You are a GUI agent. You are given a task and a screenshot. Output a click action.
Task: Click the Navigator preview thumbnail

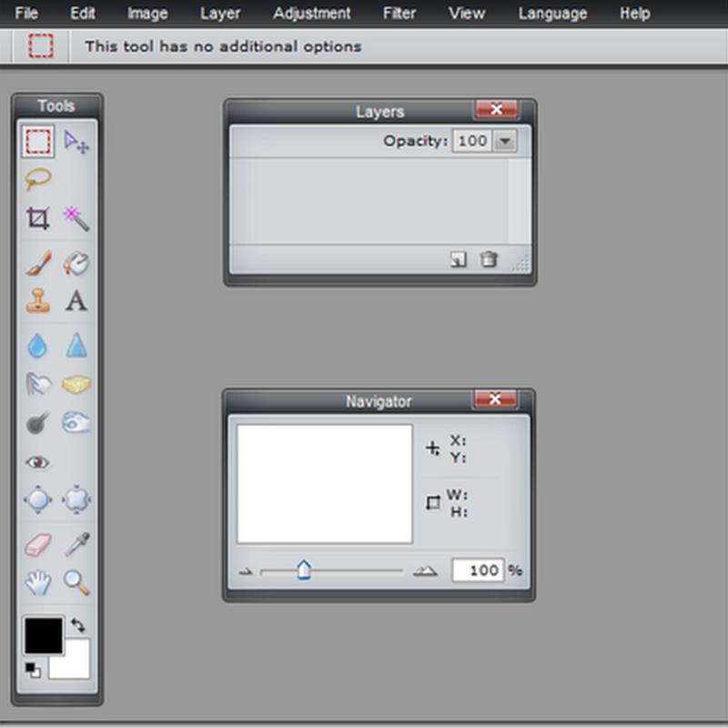(325, 484)
